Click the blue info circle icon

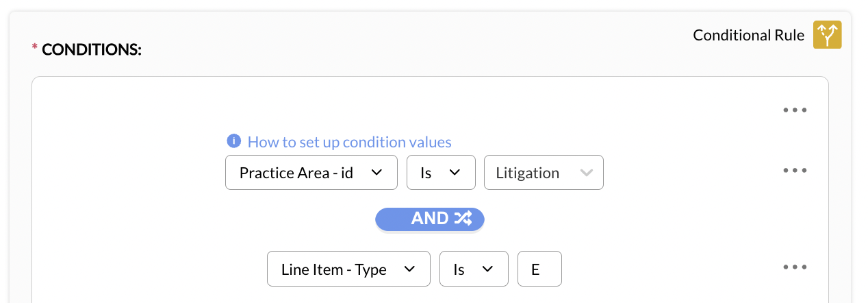[x=233, y=141]
